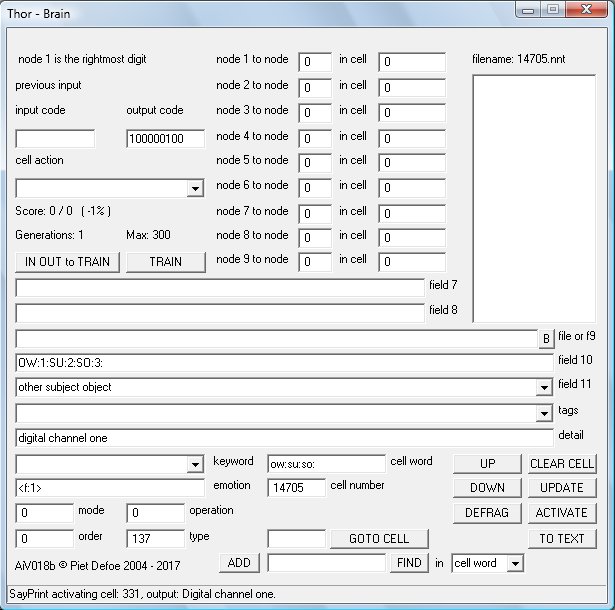Viewport: 615px width, 610px height.
Task: Edit the node 9 in cell field
Action: pyautogui.click(x=412, y=262)
